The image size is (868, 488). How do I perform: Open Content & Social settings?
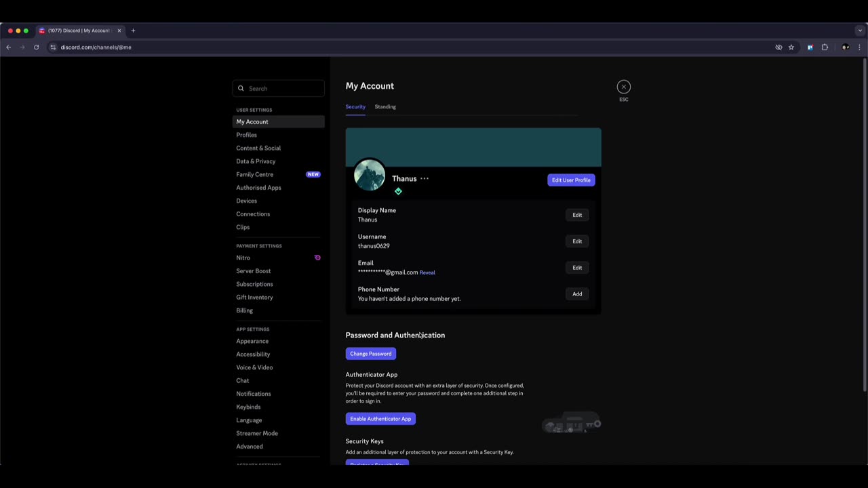[x=279, y=148]
